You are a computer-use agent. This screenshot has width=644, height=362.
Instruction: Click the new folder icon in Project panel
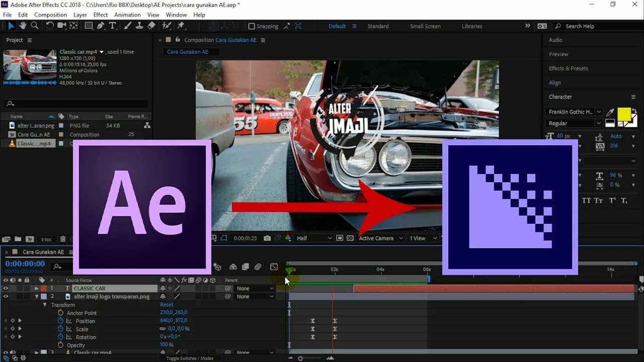(x=18, y=239)
